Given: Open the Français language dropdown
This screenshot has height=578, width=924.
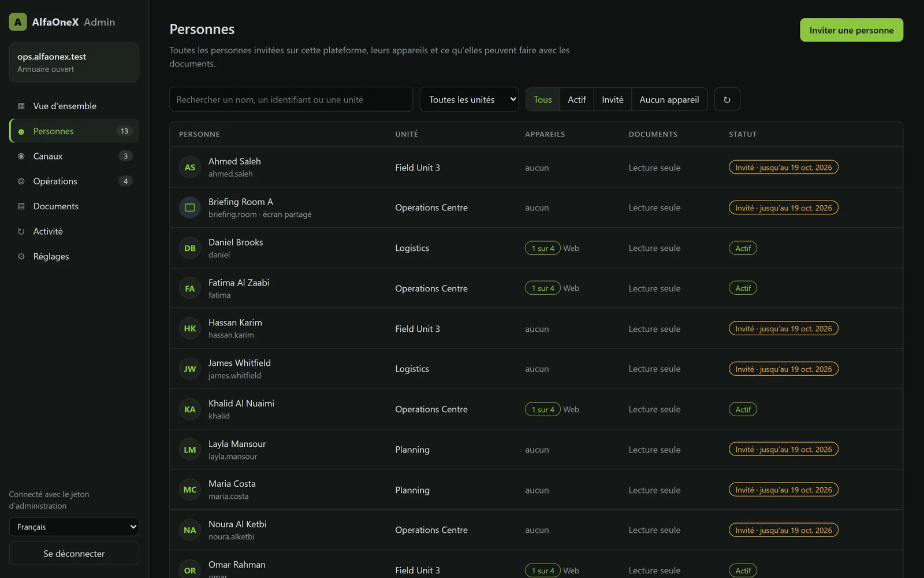Looking at the screenshot, I should point(74,527).
